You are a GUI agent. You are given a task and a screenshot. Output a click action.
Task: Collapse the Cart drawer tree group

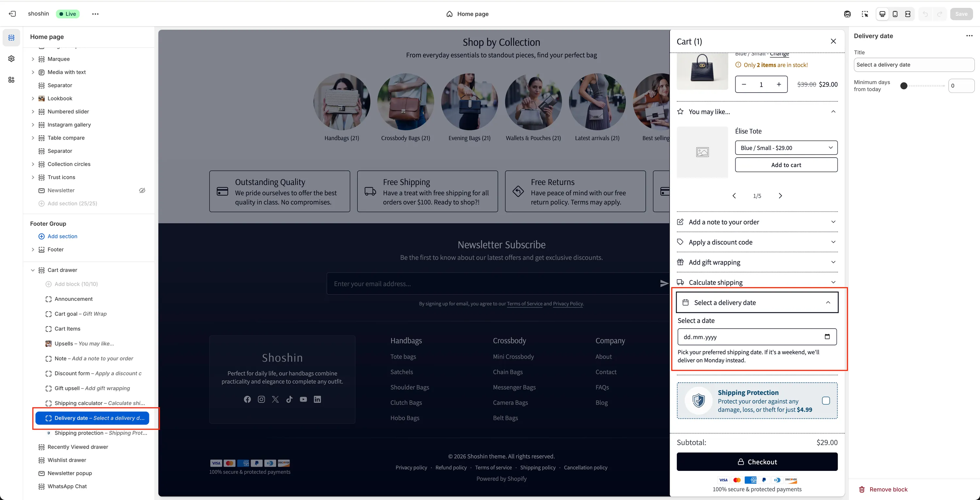pyautogui.click(x=33, y=270)
